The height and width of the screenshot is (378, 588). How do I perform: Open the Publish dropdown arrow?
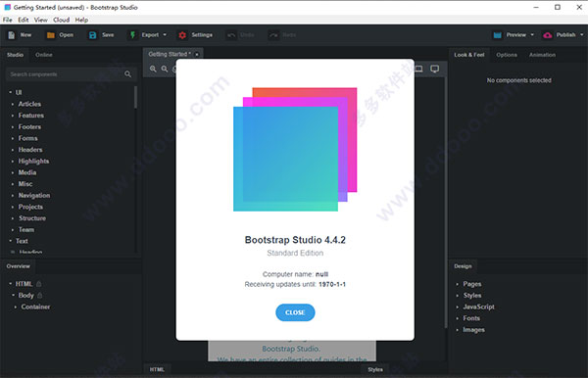tap(581, 35)
